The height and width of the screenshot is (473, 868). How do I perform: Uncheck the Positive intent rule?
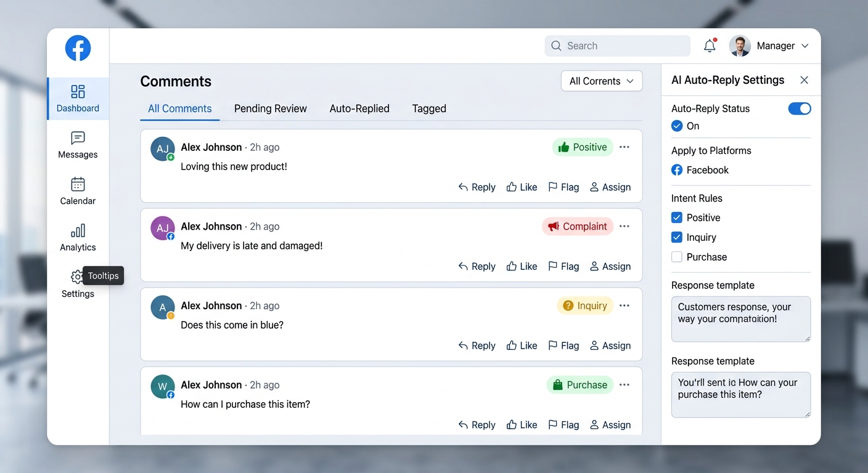pyautogui.click(x=677, y=218)
